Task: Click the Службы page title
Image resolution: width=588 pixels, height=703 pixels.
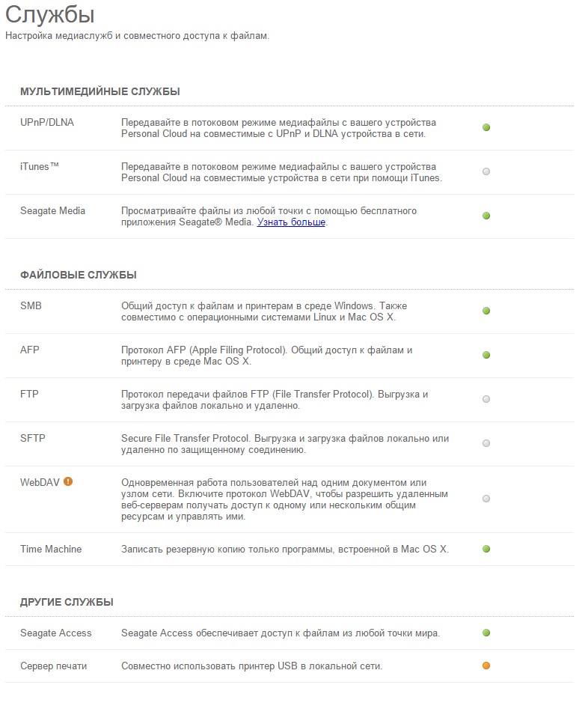Action: 49,14
